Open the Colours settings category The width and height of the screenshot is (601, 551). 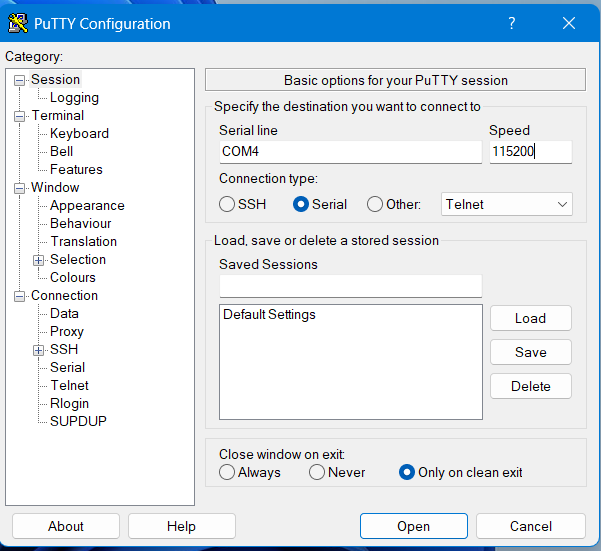coord(72,277)
